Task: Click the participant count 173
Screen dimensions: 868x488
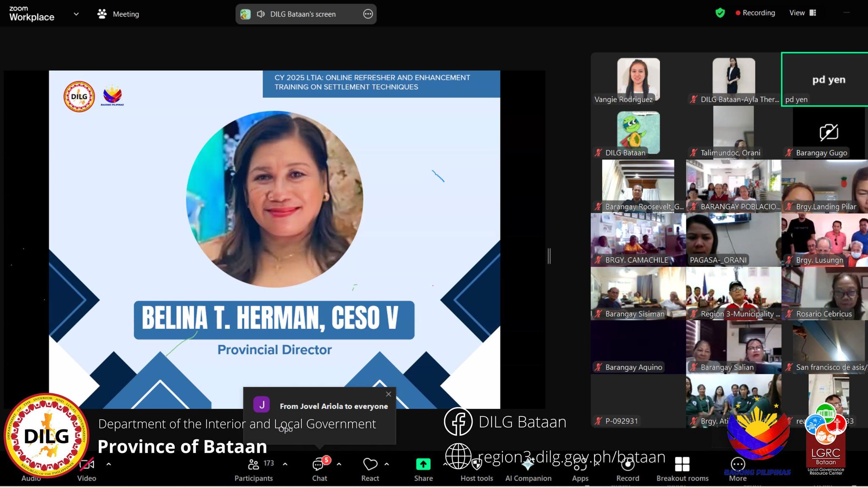Action: pos(269,463)
